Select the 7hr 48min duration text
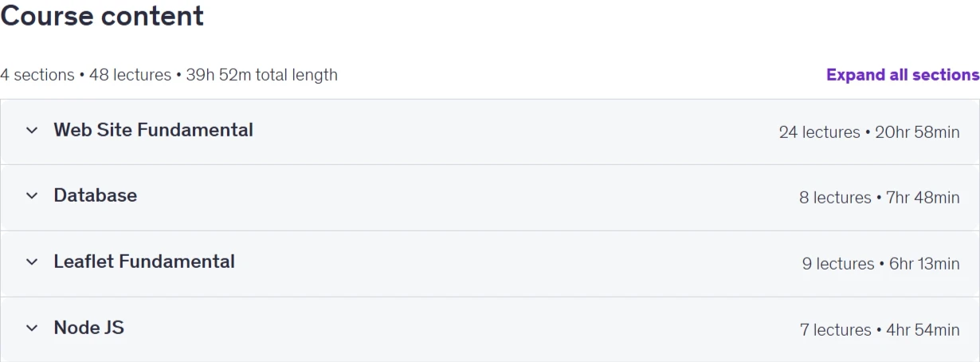The height and width of the screenshot is (362, 980). pyautogui.click(x=923, y=198)
